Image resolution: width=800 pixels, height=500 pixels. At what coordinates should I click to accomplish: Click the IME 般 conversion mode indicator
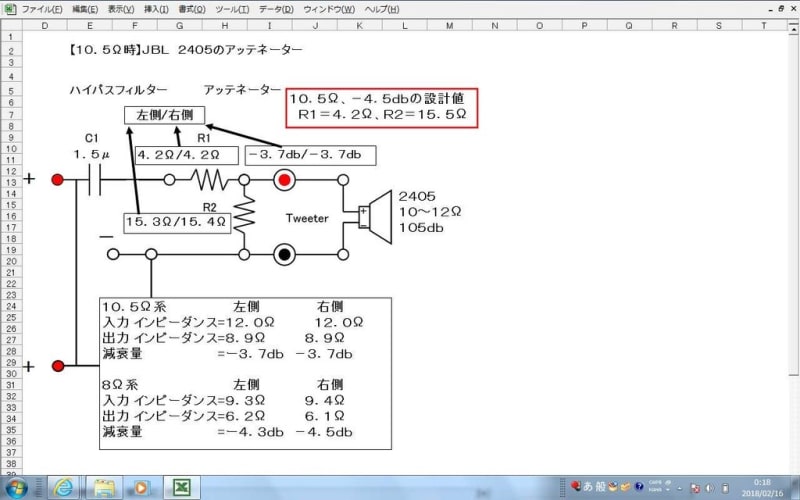(601, 486)
